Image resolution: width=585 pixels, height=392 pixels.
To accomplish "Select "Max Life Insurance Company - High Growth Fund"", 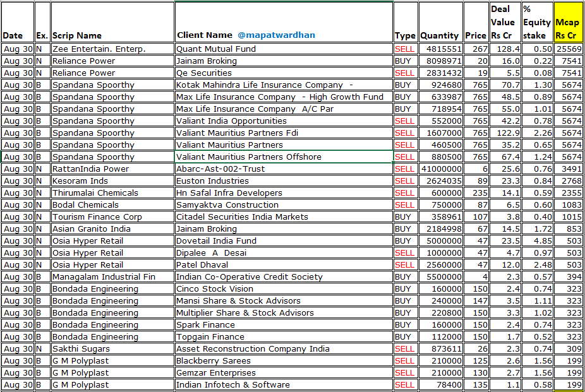I will tap(284, 97).
